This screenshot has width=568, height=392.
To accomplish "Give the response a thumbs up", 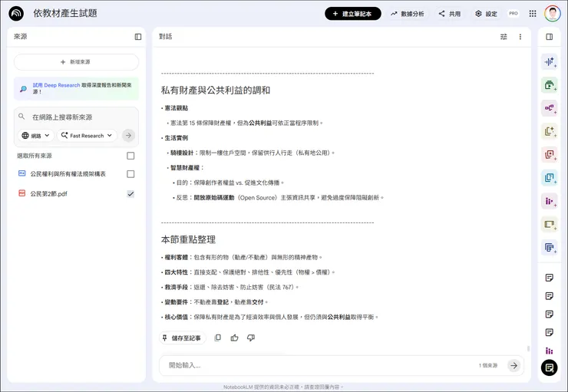I will pos(234,338).
